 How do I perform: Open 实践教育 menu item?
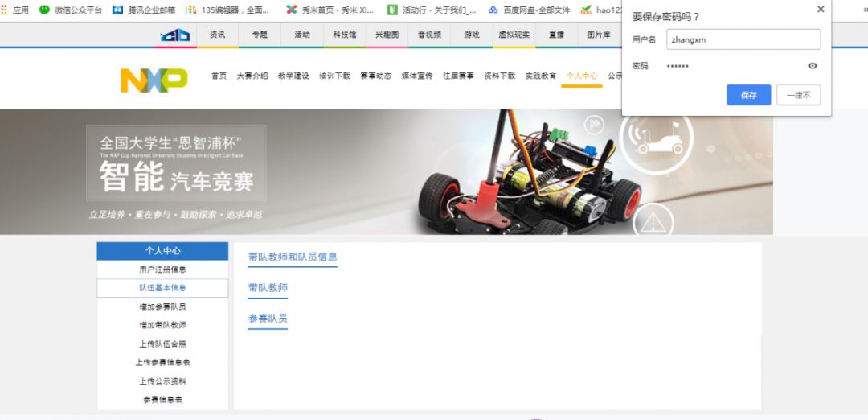(x=541, y=76)
